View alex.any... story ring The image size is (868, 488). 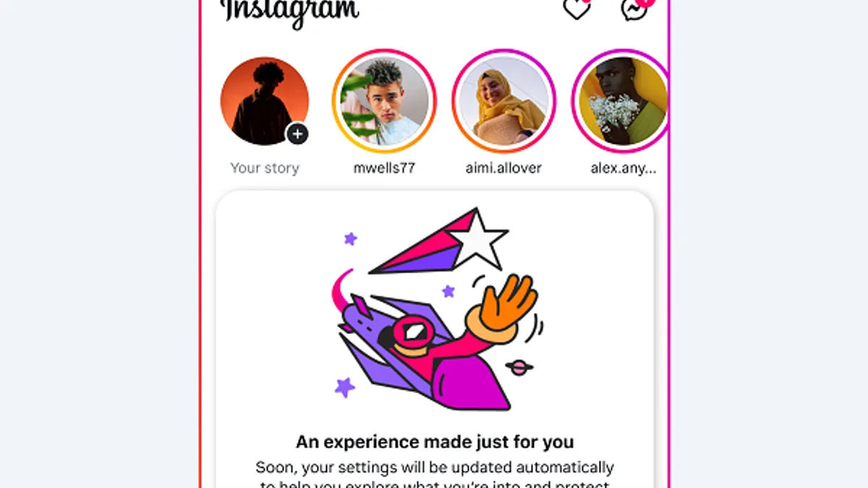[620, 101]
